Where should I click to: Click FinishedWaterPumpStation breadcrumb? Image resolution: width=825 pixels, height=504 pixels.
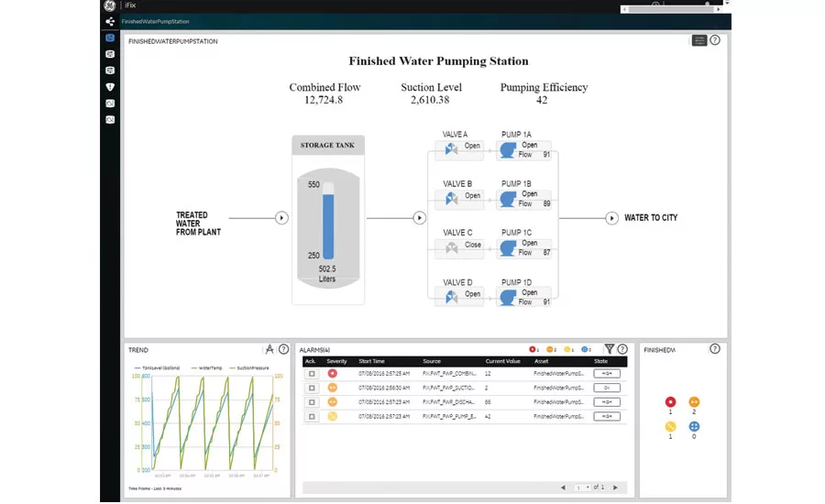155,22
